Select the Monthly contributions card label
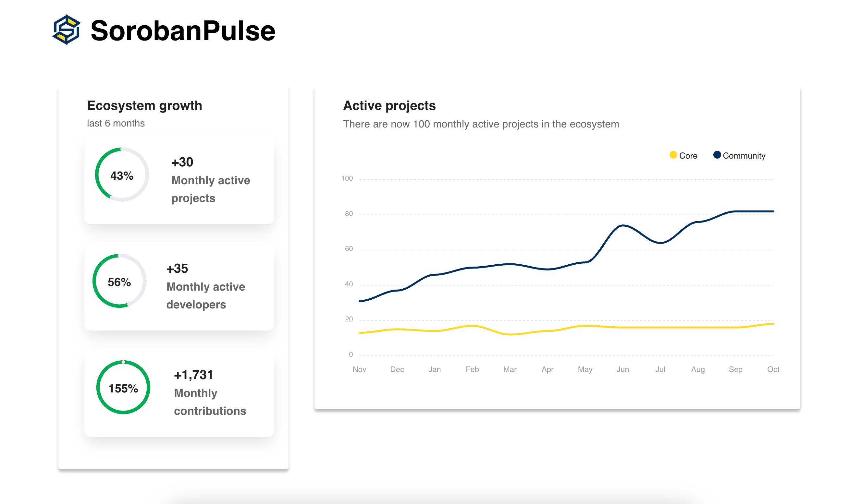The image size is (862, 504). pyautogui.click(x=210, y=402)
